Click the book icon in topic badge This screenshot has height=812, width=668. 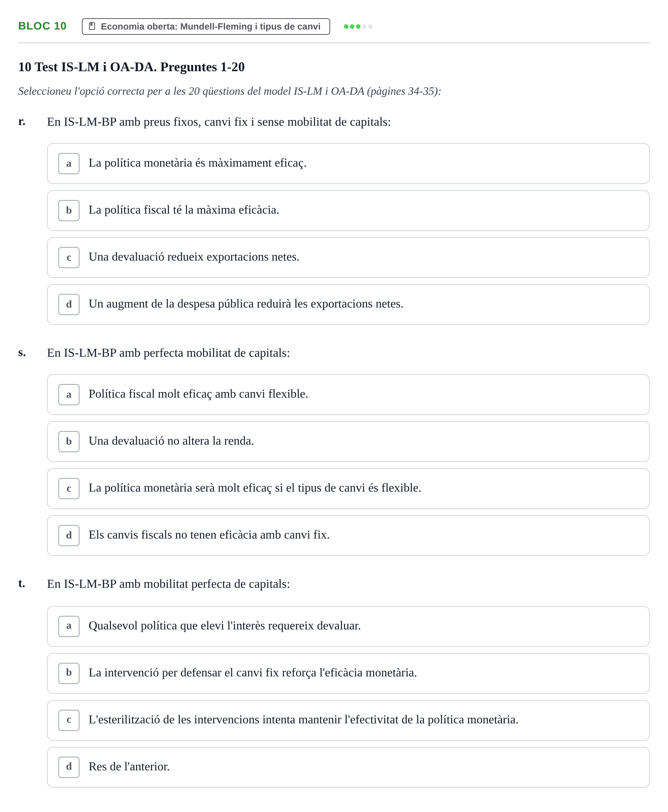[x=92, y=26]
